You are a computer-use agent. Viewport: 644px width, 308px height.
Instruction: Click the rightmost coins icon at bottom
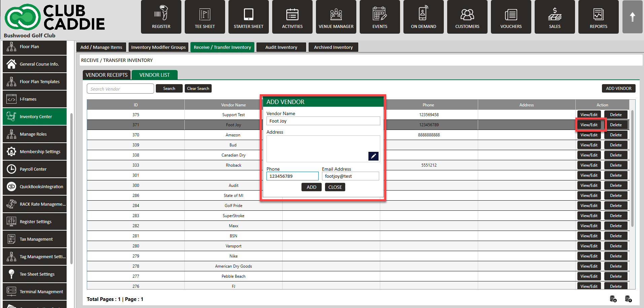pos(628,299)
